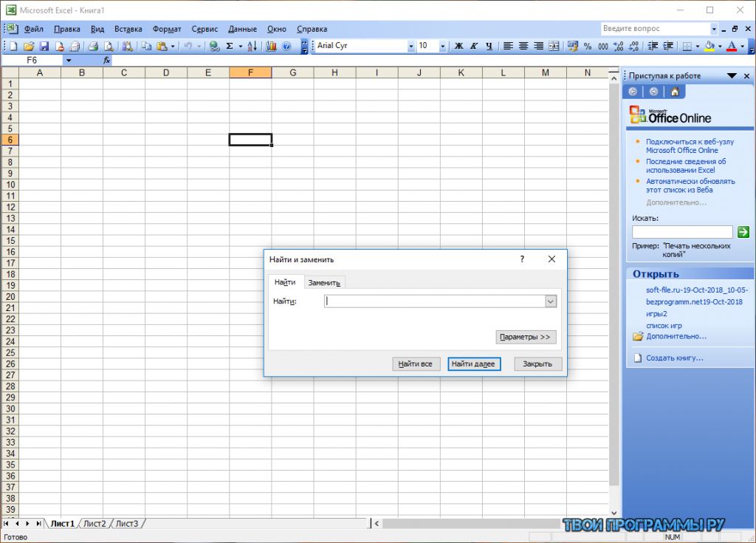Open the Borders dropdown arrow
This screenshot has width=756, height=543.
(697, 47)
